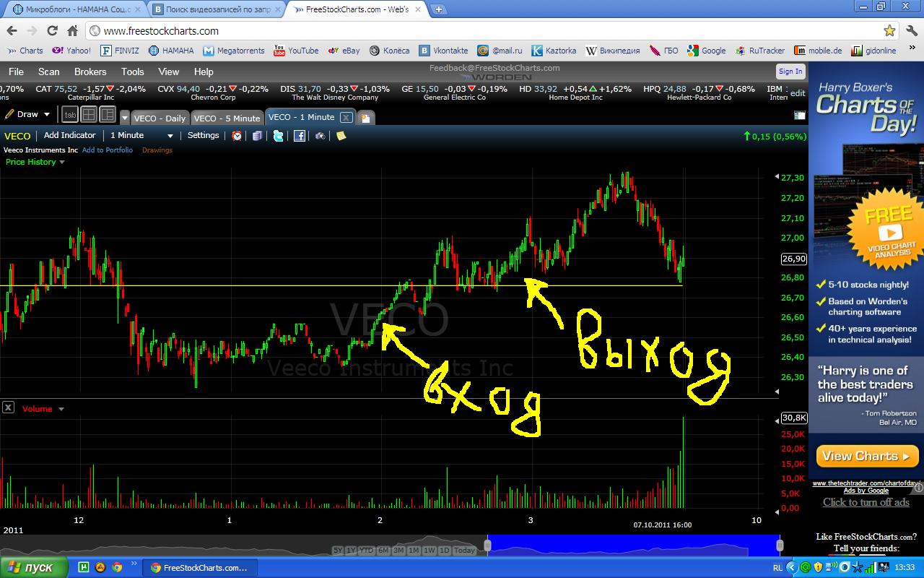Switch to the VECO - 5 Minute tab
The image size is (924, 578).
coord(227,118)
